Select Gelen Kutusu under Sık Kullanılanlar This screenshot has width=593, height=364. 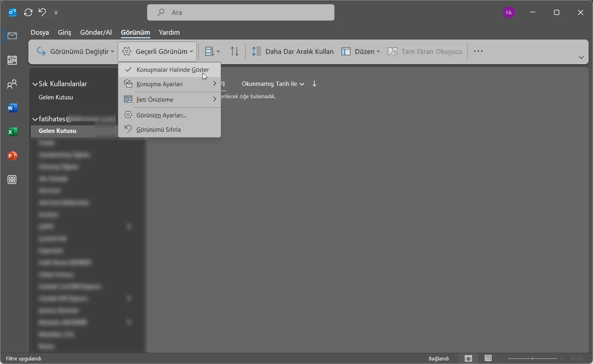pos(56,97)
